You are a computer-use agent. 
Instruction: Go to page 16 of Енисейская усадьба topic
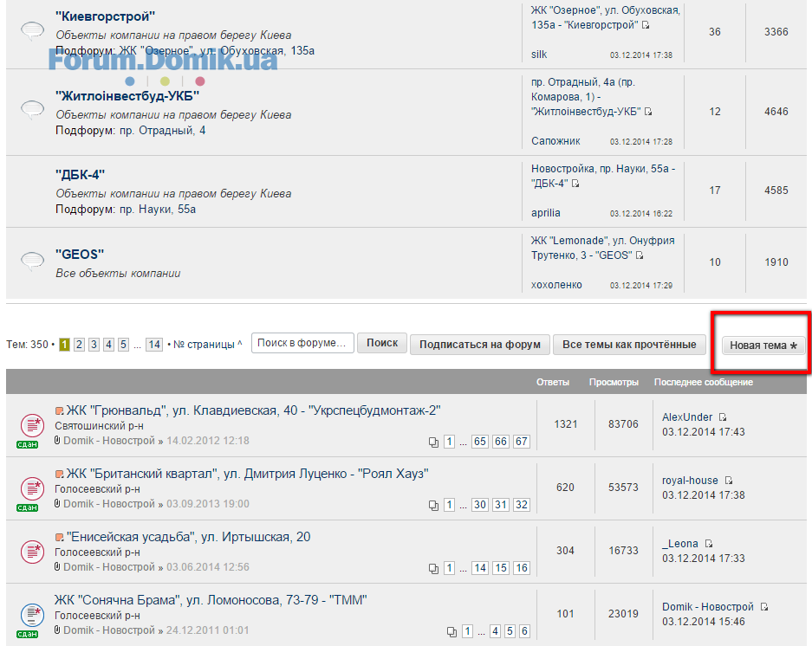tap(521, 568)
